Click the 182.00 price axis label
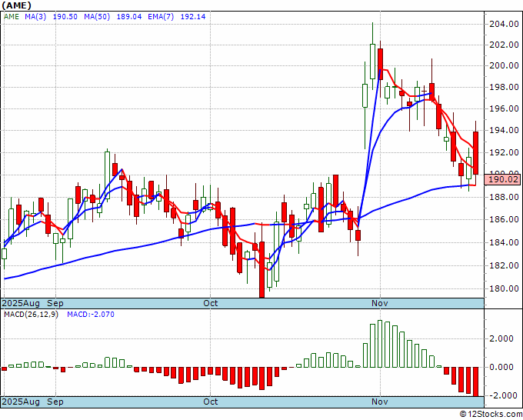Screen dimensions: 523x420 pos(504,265)
